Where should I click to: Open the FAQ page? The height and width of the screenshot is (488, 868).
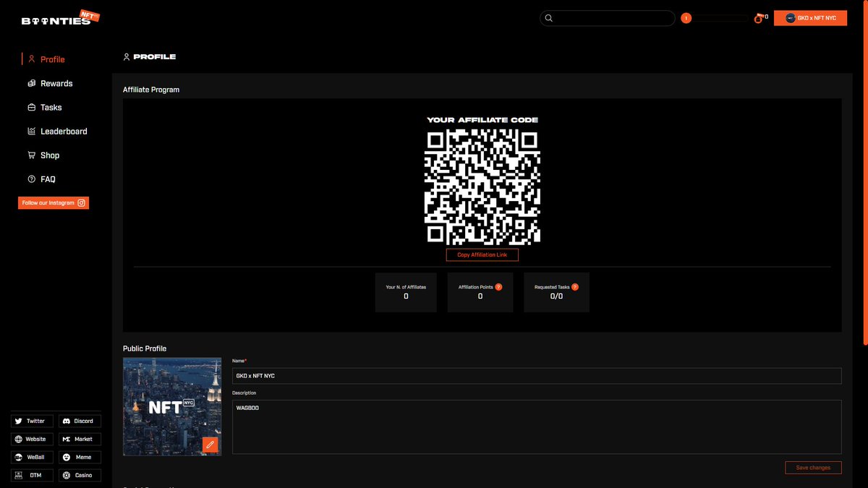(x=41, y=179)
